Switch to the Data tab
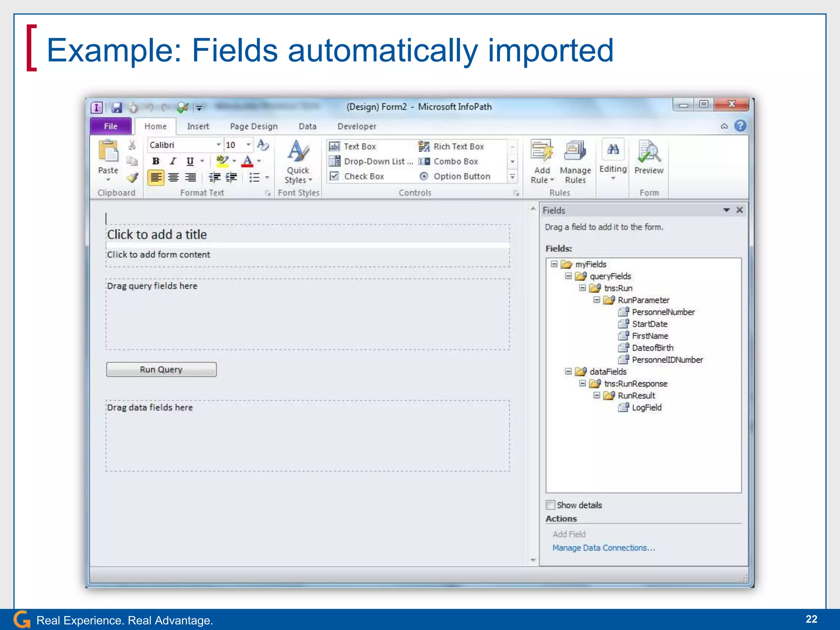 (308, 126)
